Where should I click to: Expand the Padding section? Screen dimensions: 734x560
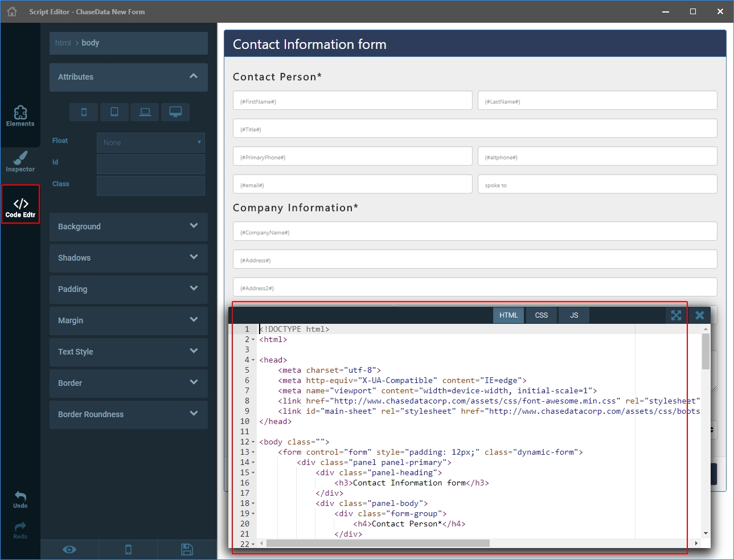129,289
